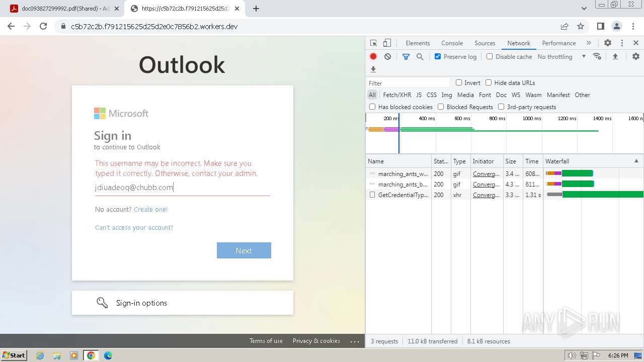Show All request types
Screen dimensions: 644x362
pyautogui.click(x=372, y=95)
